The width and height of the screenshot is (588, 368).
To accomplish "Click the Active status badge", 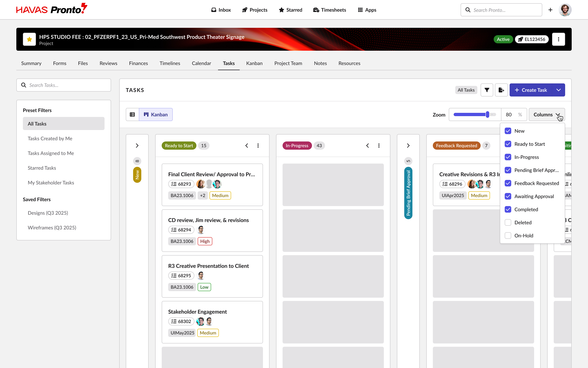I will [503, 39].
